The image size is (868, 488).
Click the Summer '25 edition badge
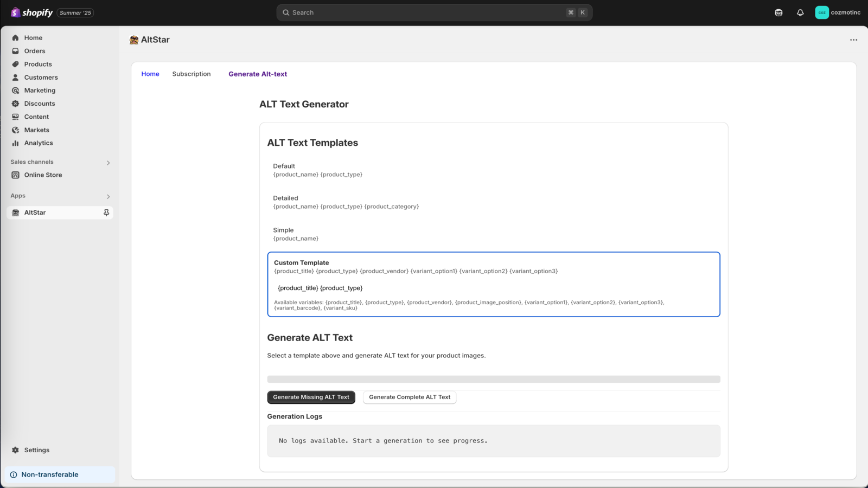(75, 12)
